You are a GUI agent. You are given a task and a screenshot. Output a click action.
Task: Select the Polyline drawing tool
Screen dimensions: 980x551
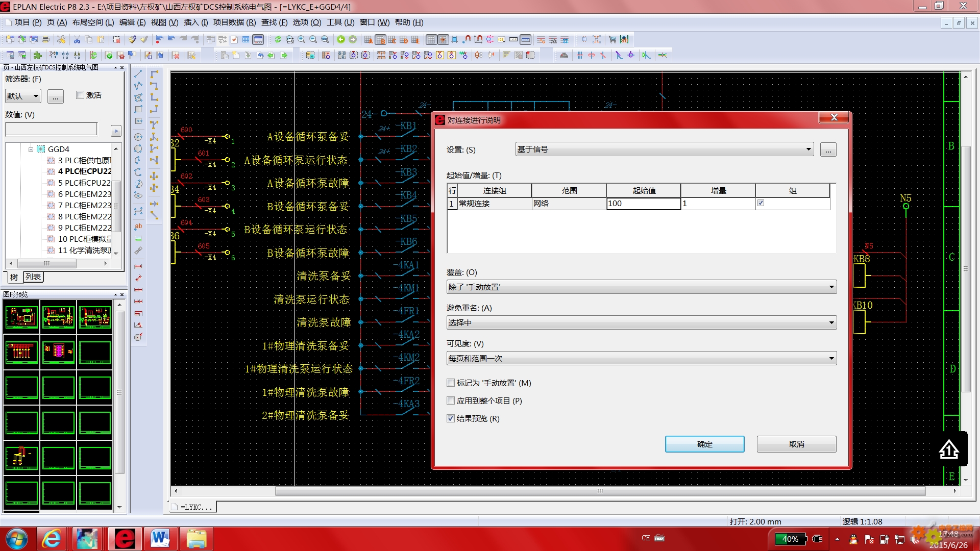pyautogui.click(x=138, y=86)
